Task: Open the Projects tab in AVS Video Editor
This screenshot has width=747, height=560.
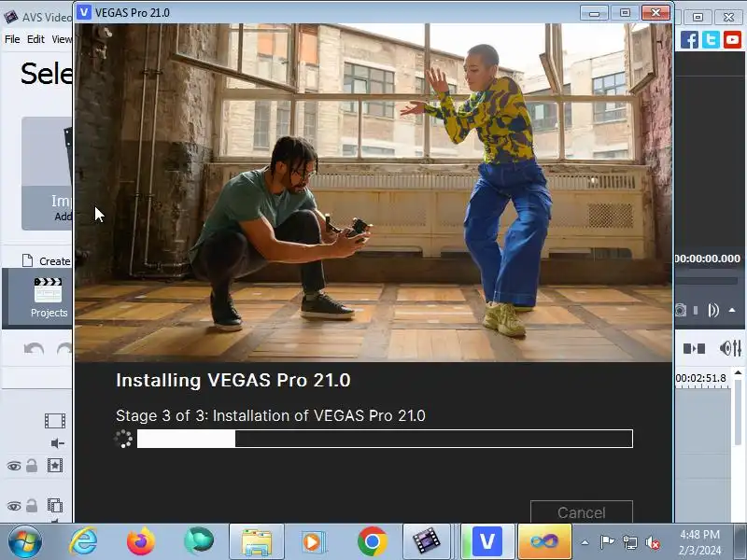Action: pos(48,298)
